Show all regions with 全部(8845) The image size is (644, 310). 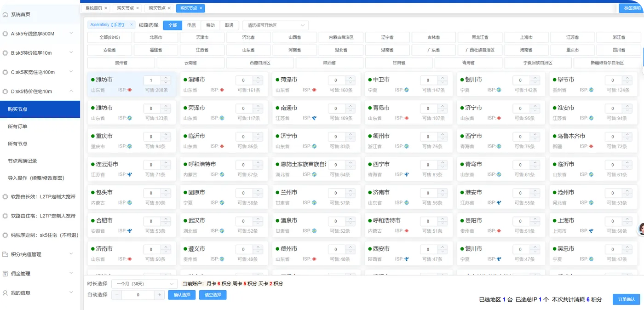click(x=110, y=37)
